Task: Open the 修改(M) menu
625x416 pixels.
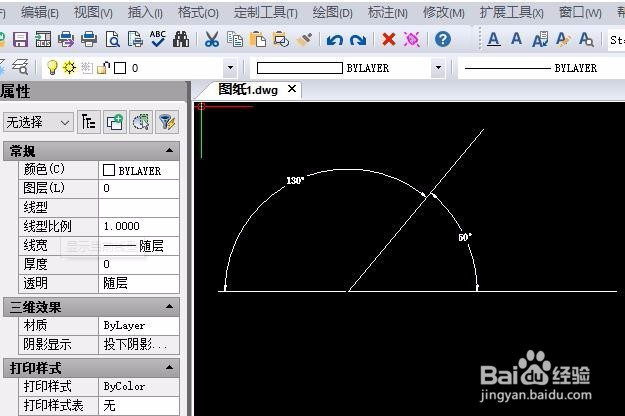Action: pos(444,13)
